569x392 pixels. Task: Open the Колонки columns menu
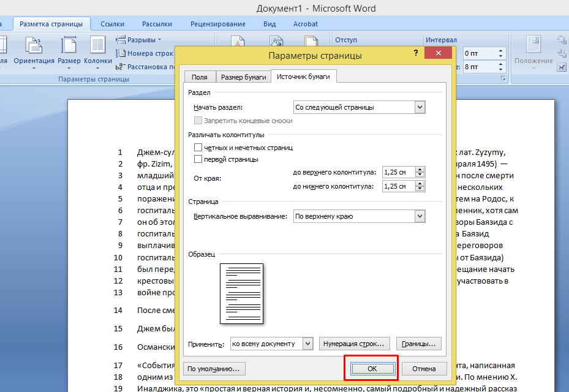tap(97, 53)
